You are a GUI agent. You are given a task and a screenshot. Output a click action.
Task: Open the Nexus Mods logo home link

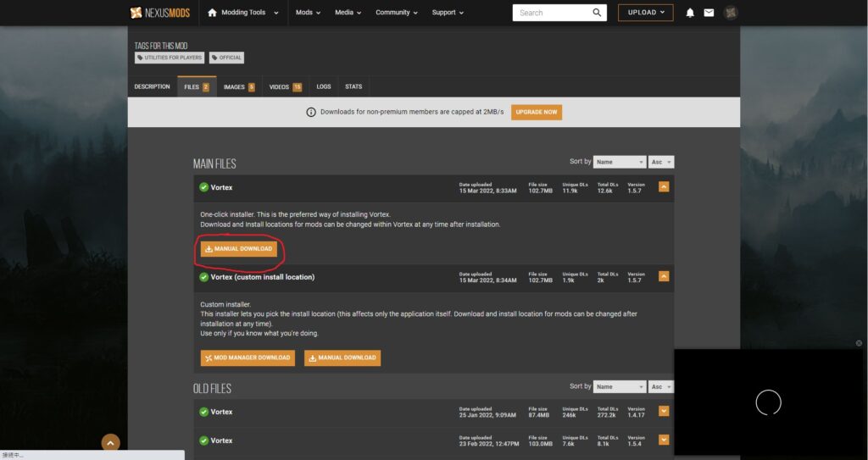click(x=160, y=12)
